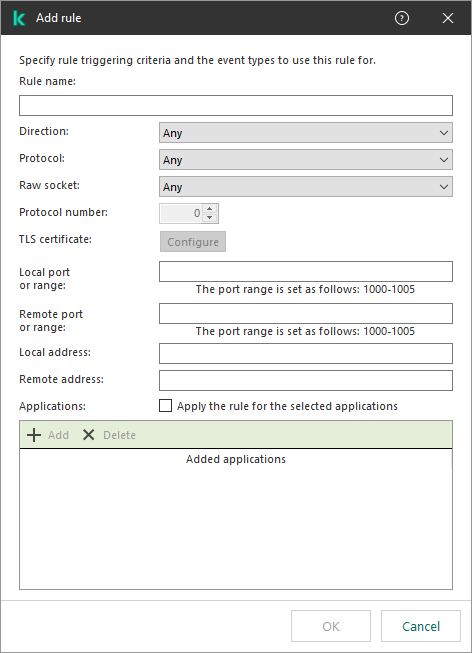472x653 pixels.
Task: Open the Protocol dropdown list
Action: pyautogui.click(x=306, y=160)
